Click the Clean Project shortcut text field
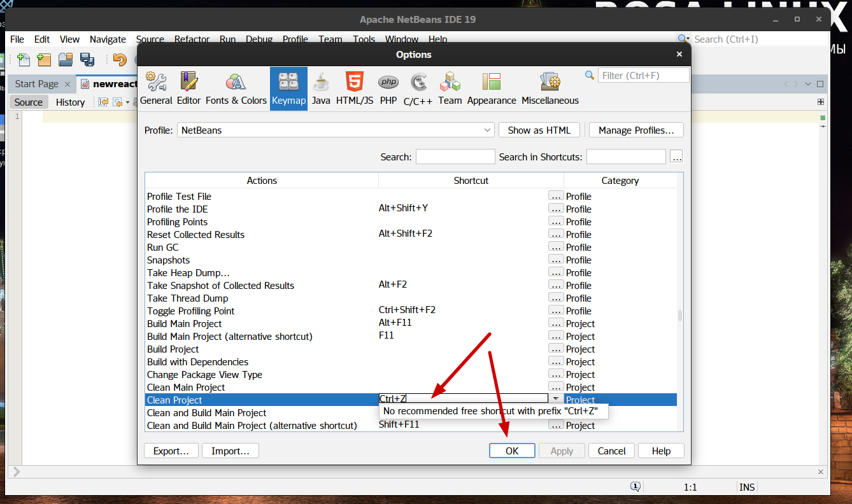This screenshot has height=504, width=852. coord(463,398)
